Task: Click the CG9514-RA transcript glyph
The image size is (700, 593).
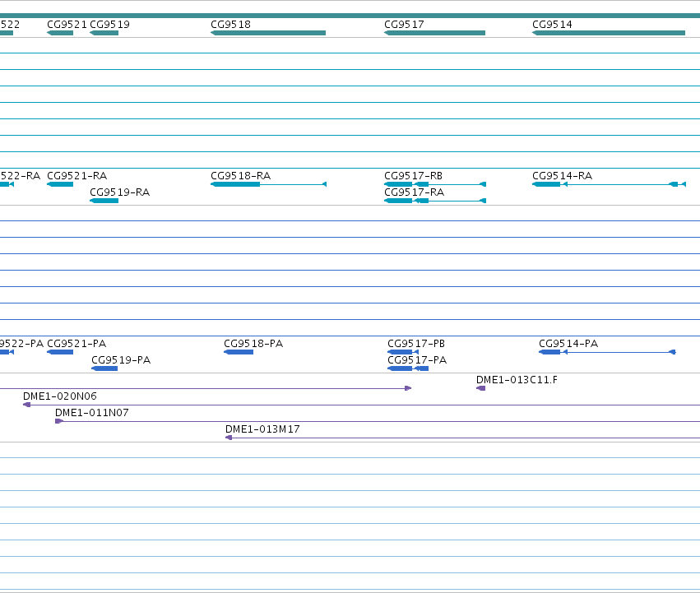Action: 609,184
